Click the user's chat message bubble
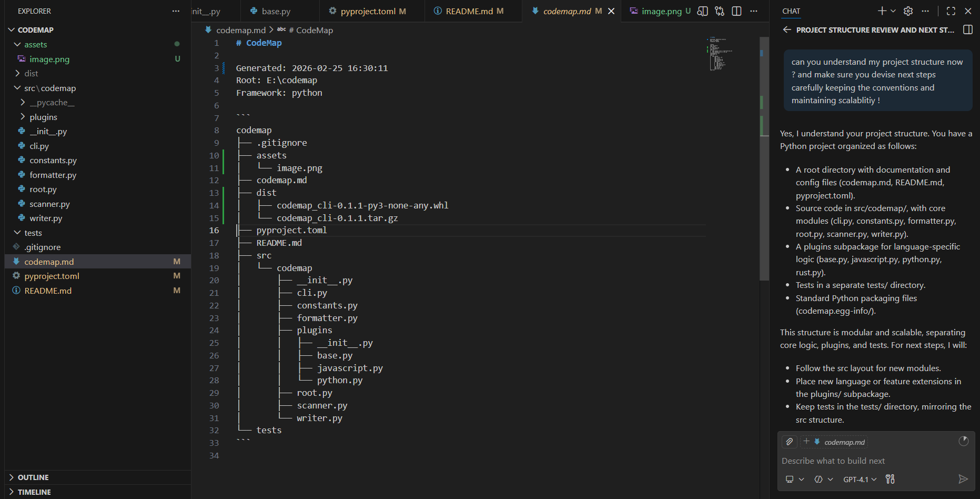The image size is (980, 499). (877, 81)
